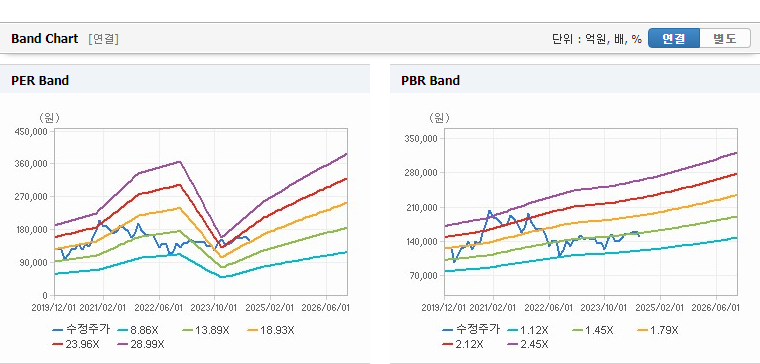
Task: Click the 2025/02/01 date label on PBR chart
Action: tap(660, 307)
